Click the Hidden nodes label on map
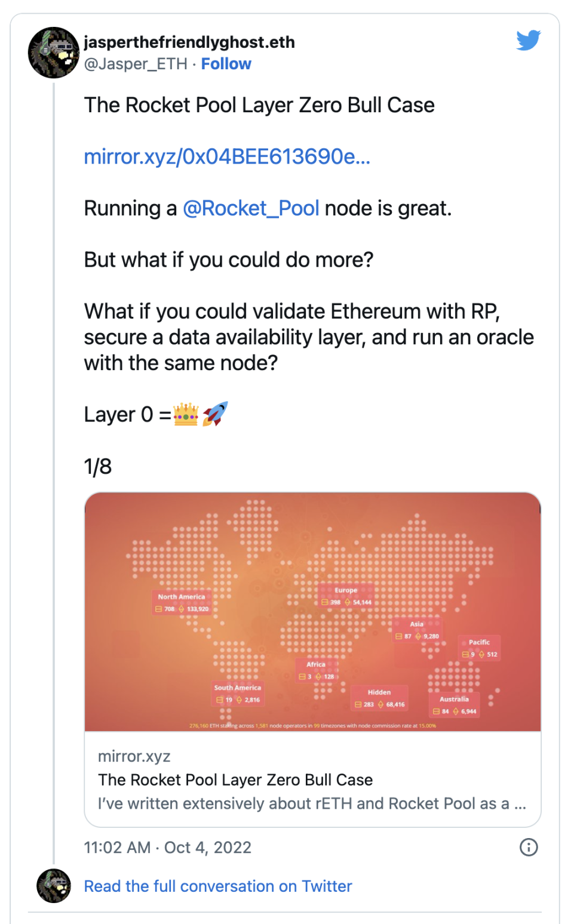This screenshot has width=574, height=924. click(x=379, y=692)
